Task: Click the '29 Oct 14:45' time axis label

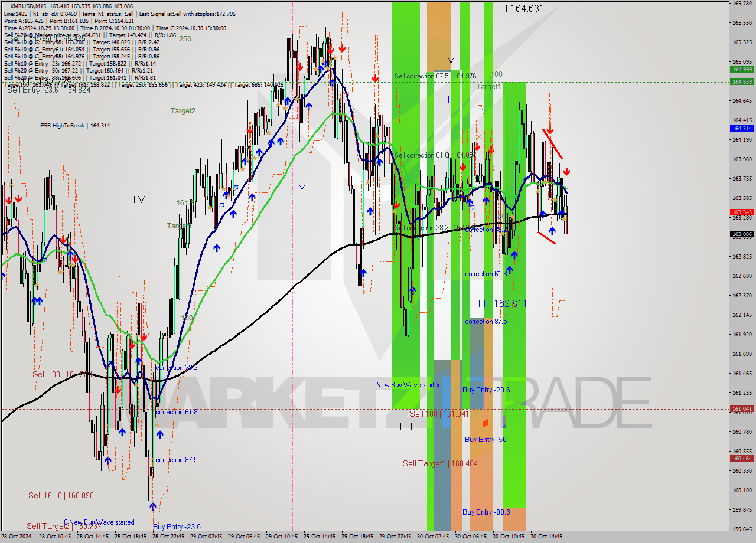Action: point(320,537)
